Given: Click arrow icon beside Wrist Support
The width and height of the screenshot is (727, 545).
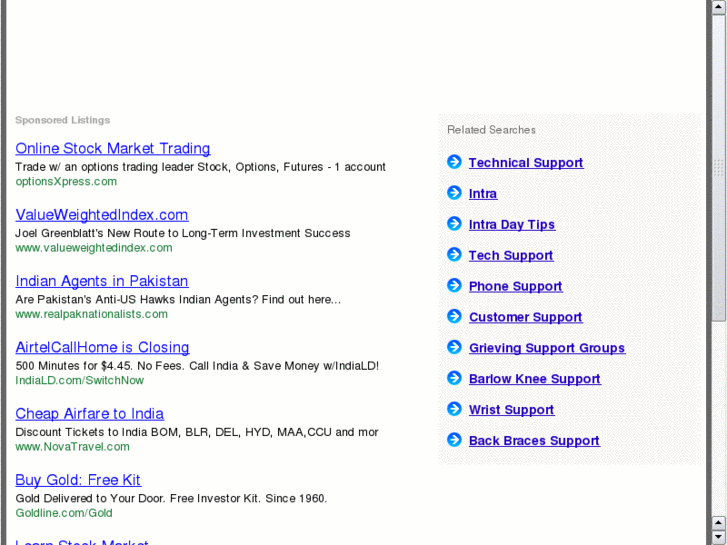Looking at the screenshot, I should tap(454, 409).
